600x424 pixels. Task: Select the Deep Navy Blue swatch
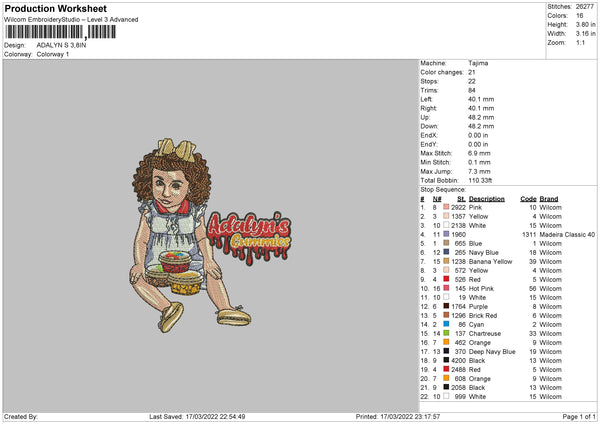pos(446,351)
